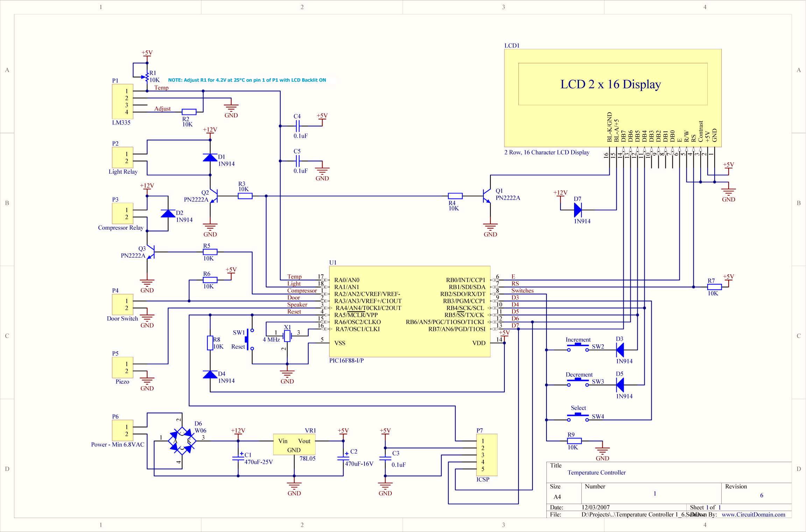Open the www.CircuitDomain.com link
The height and width of the screenshot is (532, 806).
[x=753, y=514]
